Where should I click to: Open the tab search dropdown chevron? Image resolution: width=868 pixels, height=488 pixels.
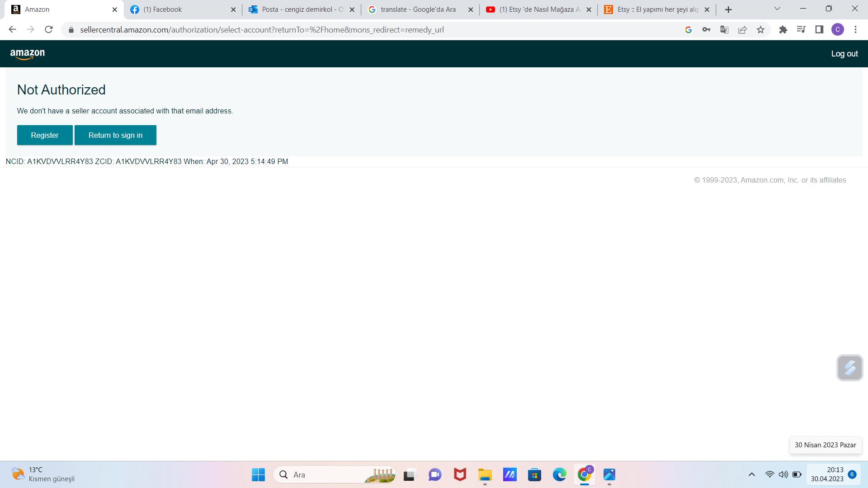coord(777,9)
